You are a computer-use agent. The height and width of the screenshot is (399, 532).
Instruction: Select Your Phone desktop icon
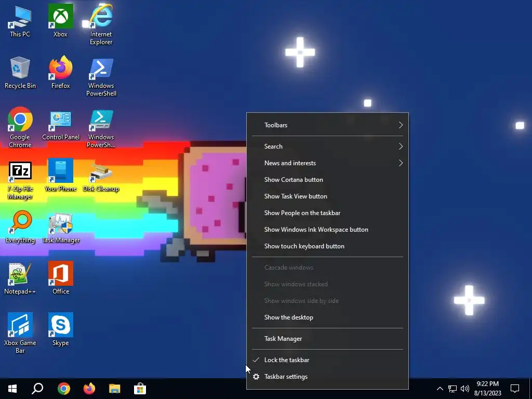click(x=60, y=176)
